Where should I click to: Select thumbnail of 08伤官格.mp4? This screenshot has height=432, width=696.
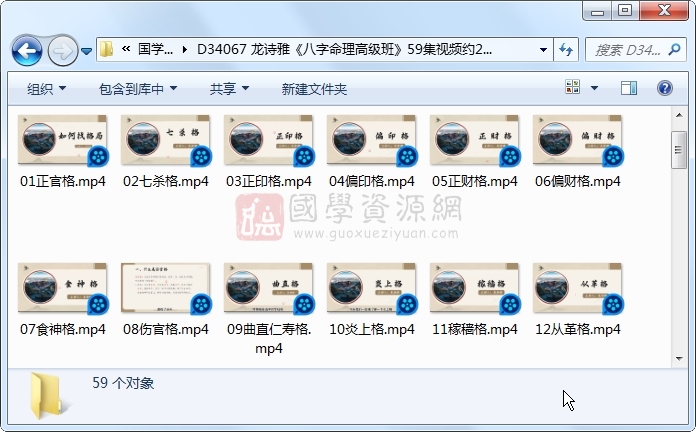pyautogui.click(x=166, y=289)
